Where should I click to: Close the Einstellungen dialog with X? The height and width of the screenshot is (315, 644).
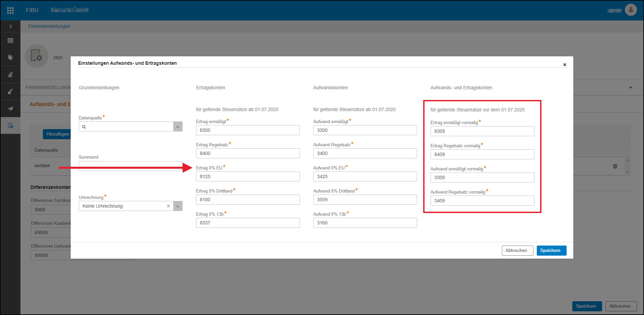coord(565,65)
